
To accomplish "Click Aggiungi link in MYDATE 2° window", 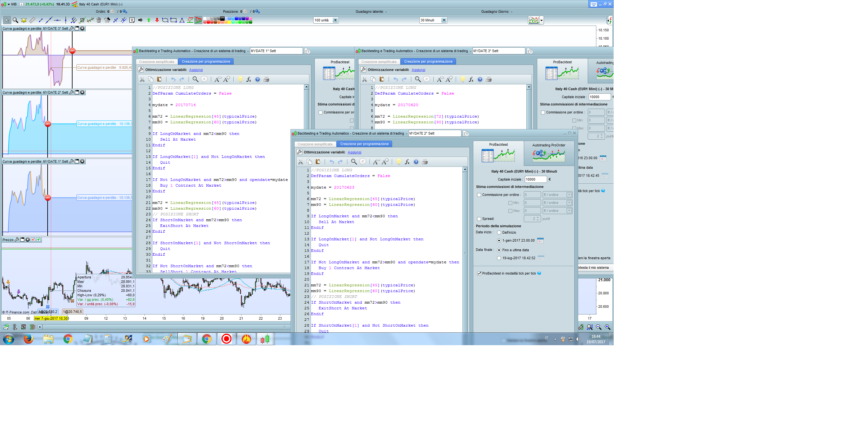I will [x=354, y=152].
